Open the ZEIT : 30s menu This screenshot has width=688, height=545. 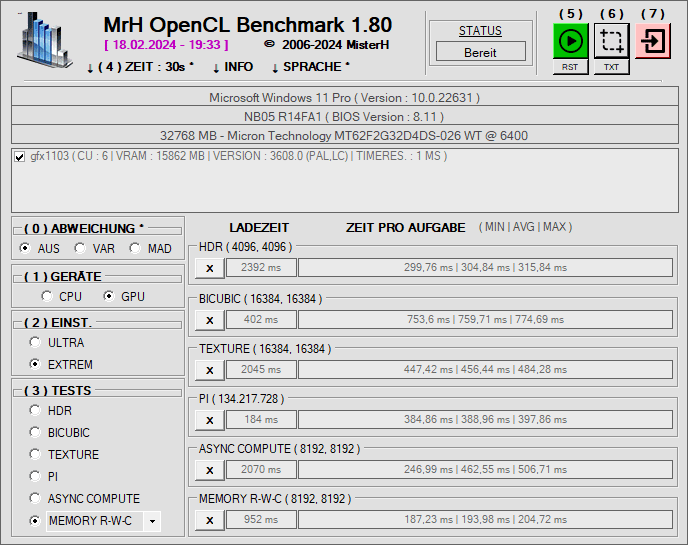pyautogui.click(x=140, y=67)
